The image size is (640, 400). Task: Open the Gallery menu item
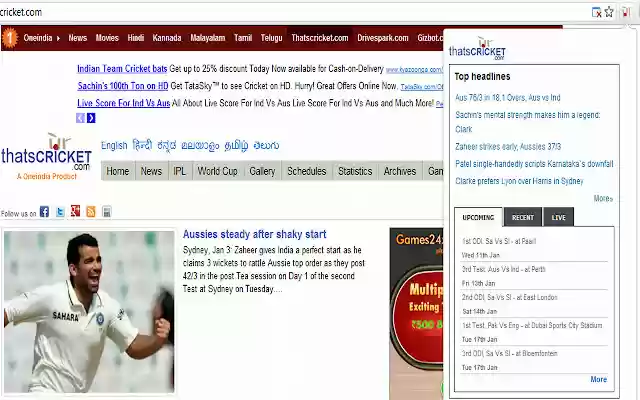pyautogui.click(x=262, y=171)
